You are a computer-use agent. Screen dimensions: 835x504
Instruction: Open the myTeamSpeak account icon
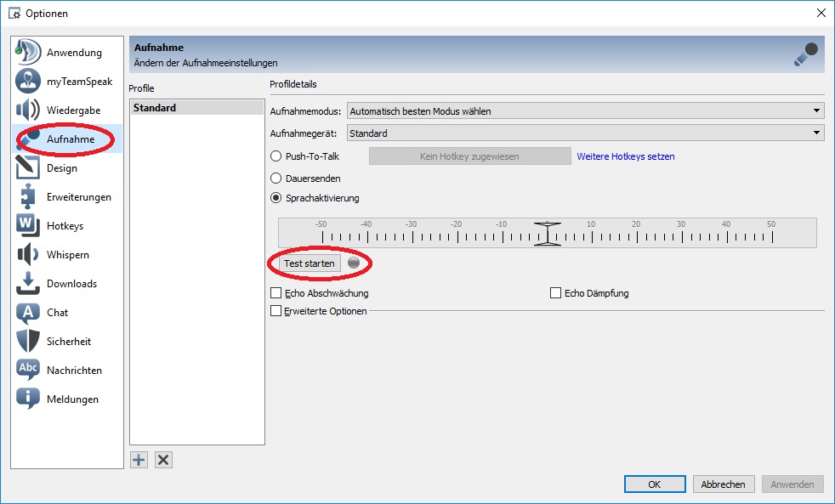(28, 82)
